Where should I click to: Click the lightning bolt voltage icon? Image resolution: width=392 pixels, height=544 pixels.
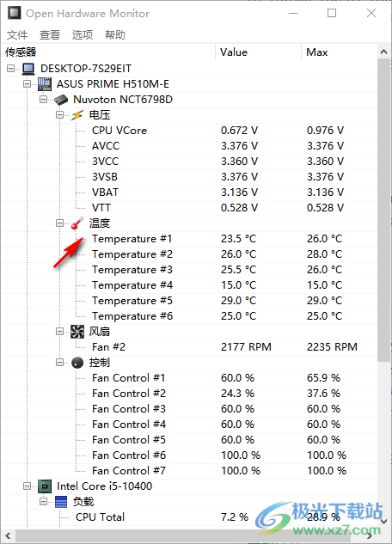pyautogui.click(x=77, y=115)
